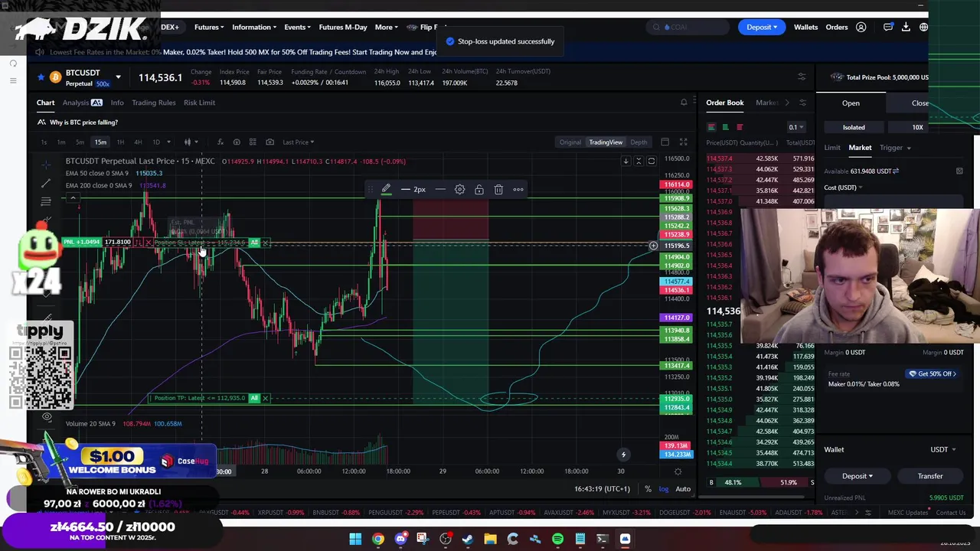Select the trend line drawing tool

coord(46,183)
